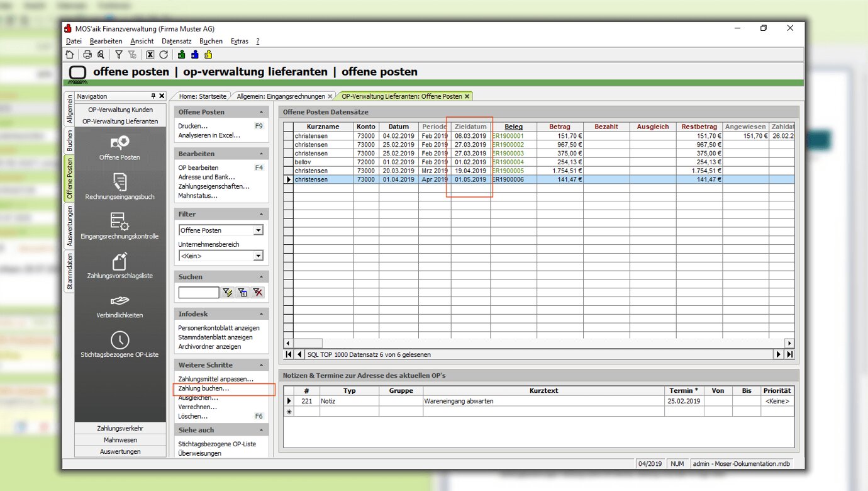Click the funnel filter toolbar icon
The width and height of the screenshot is (868, 491).
119,55
